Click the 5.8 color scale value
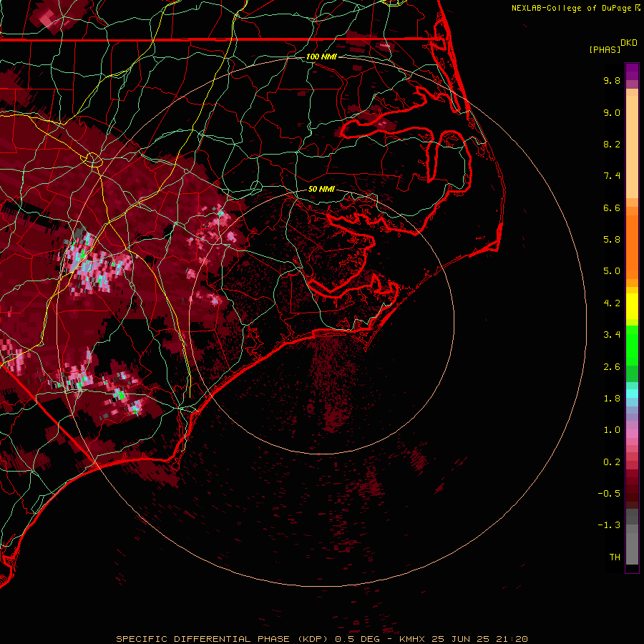Viewport: 644px width, 644px height. (x=612, y=240)
